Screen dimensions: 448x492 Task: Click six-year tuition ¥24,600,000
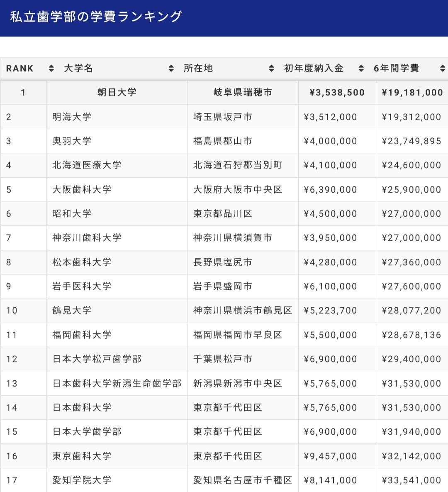click(x=411, y=165)
